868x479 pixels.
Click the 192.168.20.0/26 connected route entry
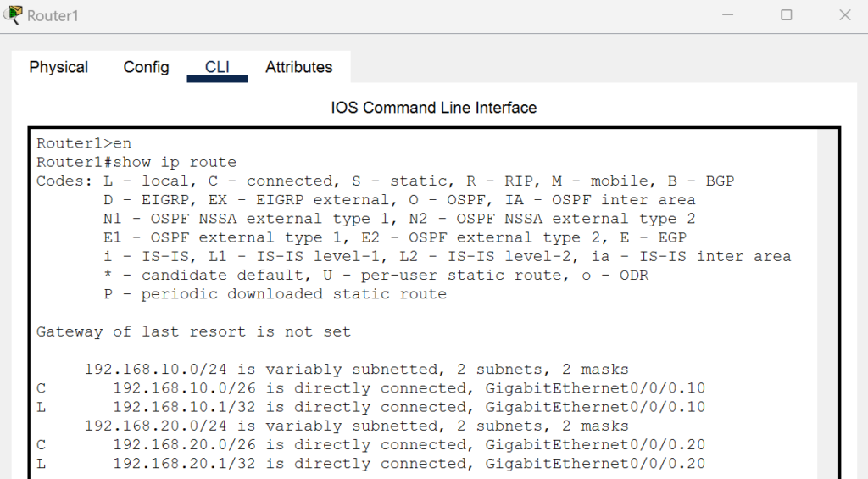[x=371, y=445]
